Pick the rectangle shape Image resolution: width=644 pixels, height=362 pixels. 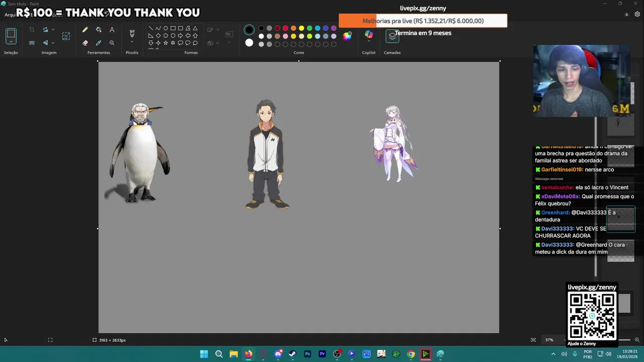pyautogui.click(x=173, y=28)
